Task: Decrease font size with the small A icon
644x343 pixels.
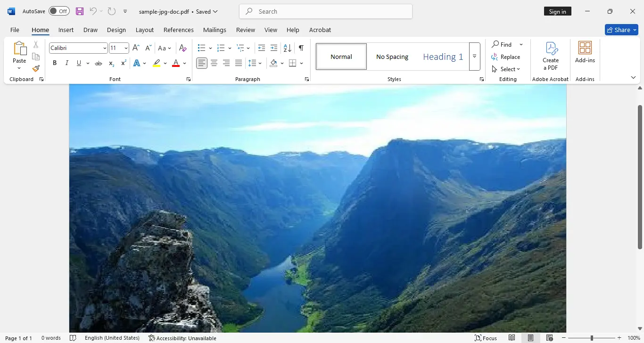Action: pyautogui.click(x=148, y=48)
